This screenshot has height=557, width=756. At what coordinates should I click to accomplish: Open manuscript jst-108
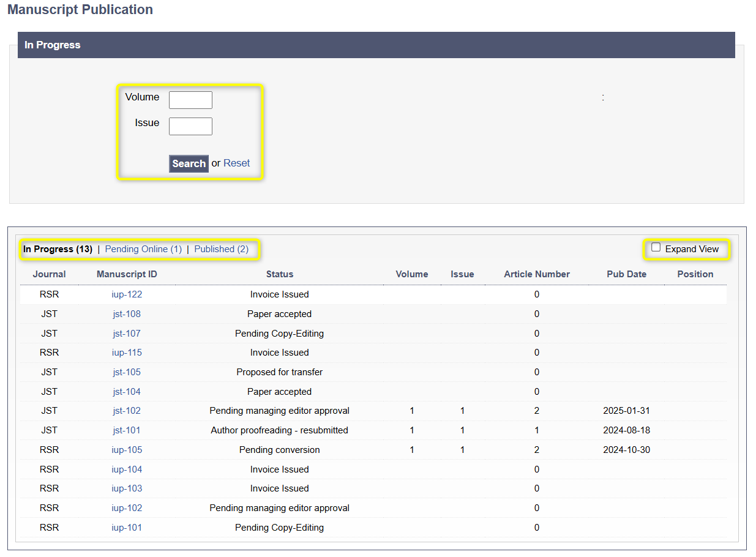click(127, 314)
